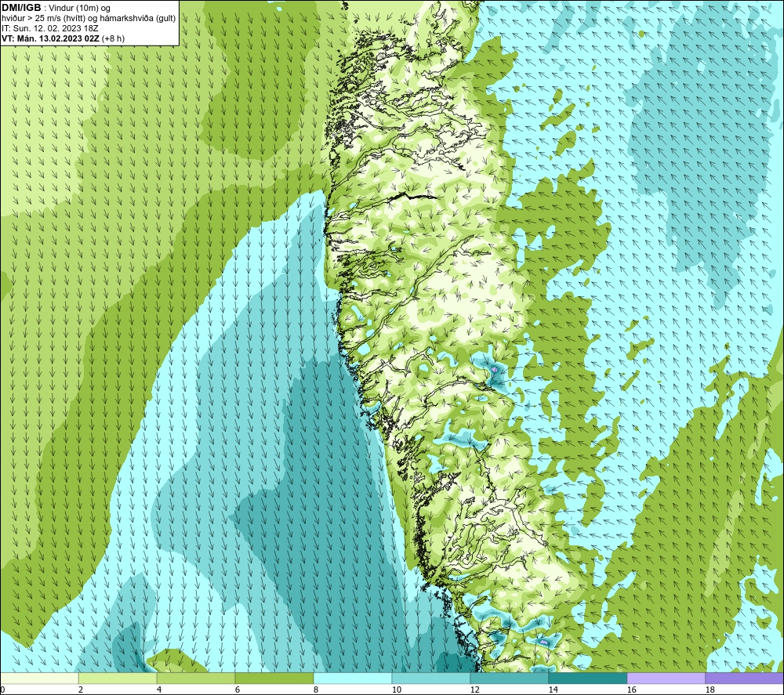Click the legend scale label '14'
This screenshot has height=695, width=784.
tap(553, 690)
